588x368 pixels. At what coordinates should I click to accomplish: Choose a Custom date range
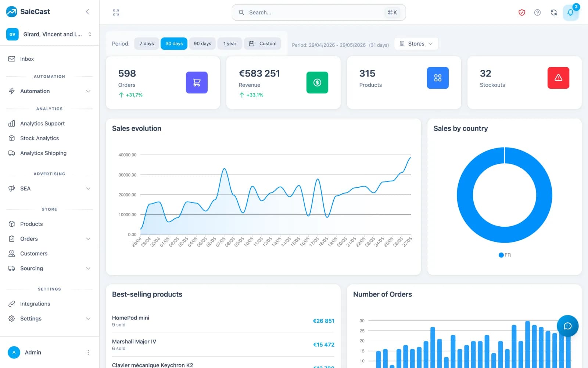262,43
